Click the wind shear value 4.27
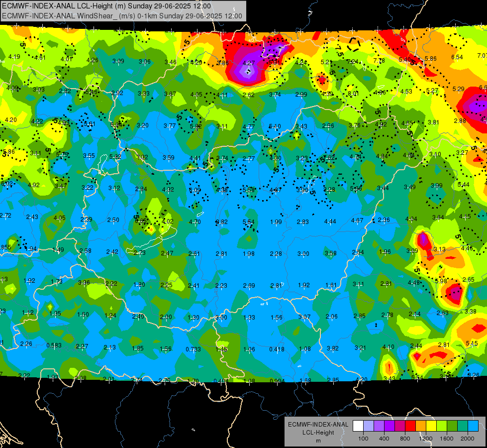Screen dimensions: 487x448 click(248, 63)
